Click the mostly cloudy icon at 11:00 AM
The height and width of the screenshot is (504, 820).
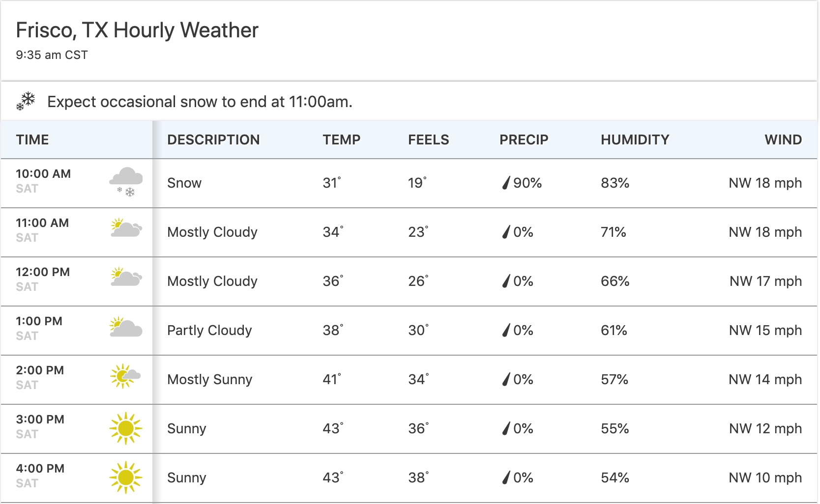pos(126,228)
